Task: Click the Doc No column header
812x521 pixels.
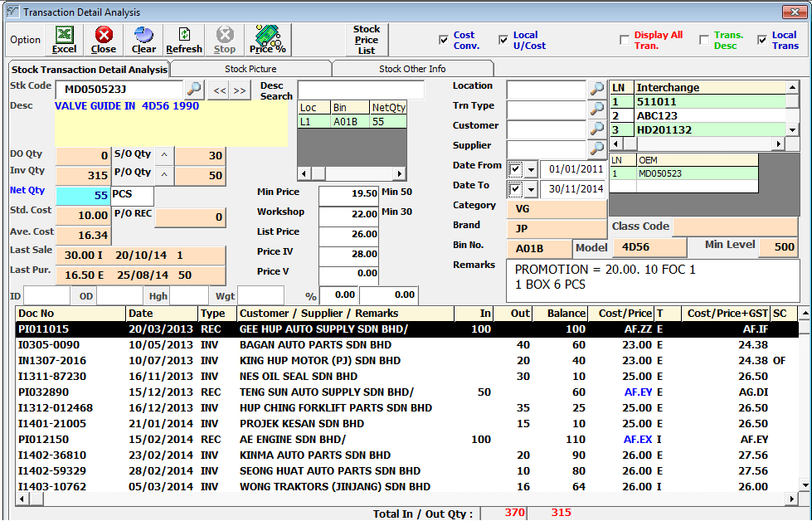Action: [71, 314]
